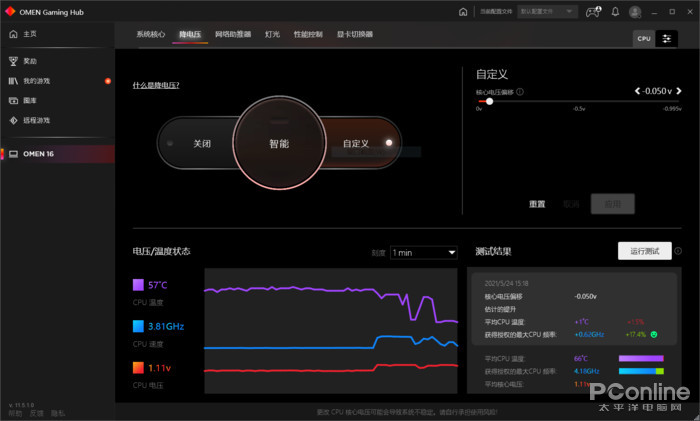Click the home icon in top bar
700x421 pixels.
(463, 12)
